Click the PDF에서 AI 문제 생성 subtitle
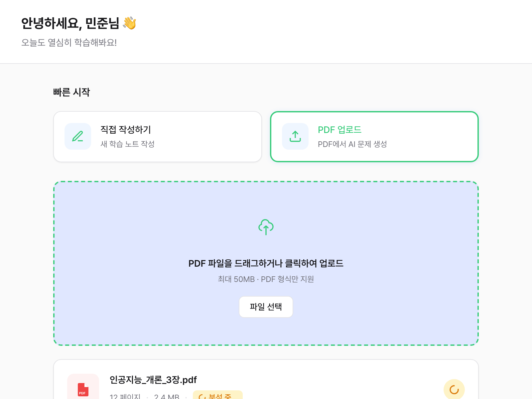Viewport: 532px width, 399px height. coord(352,144)
